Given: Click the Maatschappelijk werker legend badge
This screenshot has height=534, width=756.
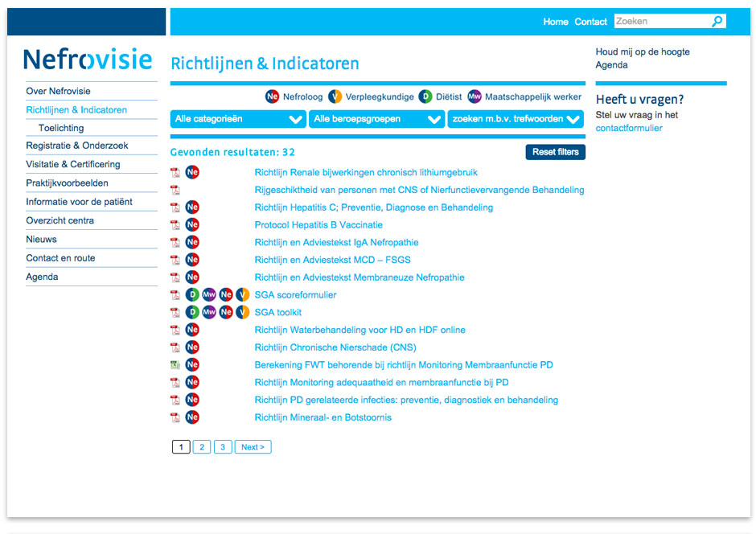Looking at the screenshot, I should click(475, 97).
